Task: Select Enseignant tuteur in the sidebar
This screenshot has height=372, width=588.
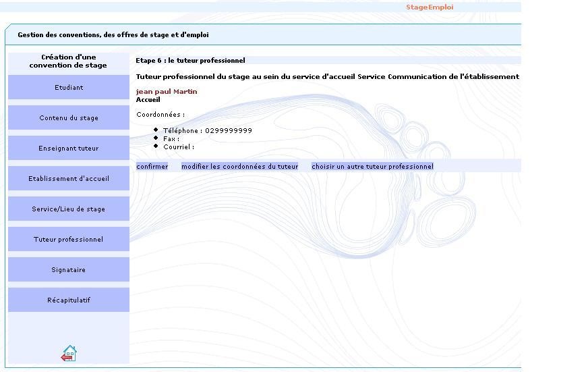Action: (x=69, y=148)
